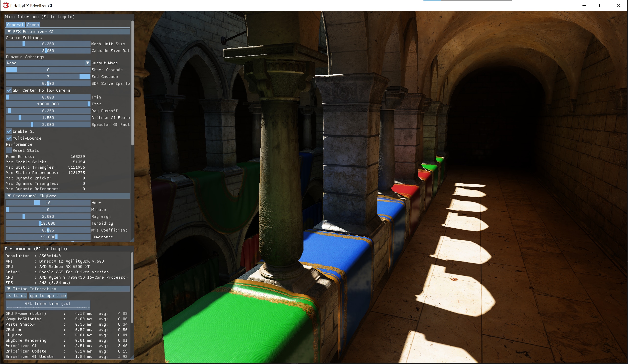Click the FidelityFX app icon in title bar
628x364 pixels.
coord(6,5)
